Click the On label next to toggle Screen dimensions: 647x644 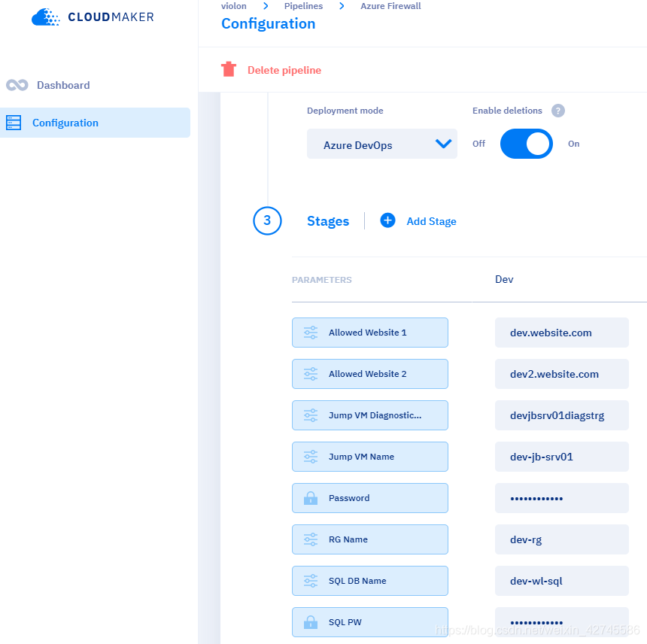[x=573, y=144]
